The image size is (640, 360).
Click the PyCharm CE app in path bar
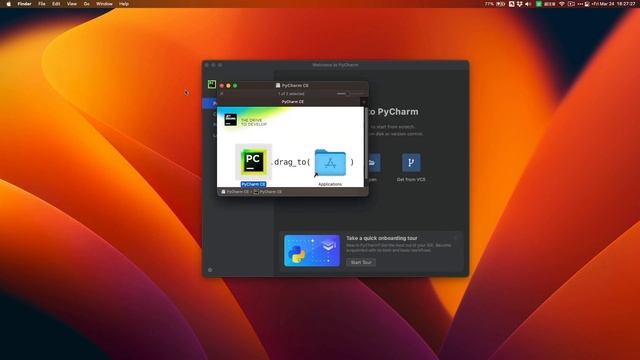pos(268,191)
